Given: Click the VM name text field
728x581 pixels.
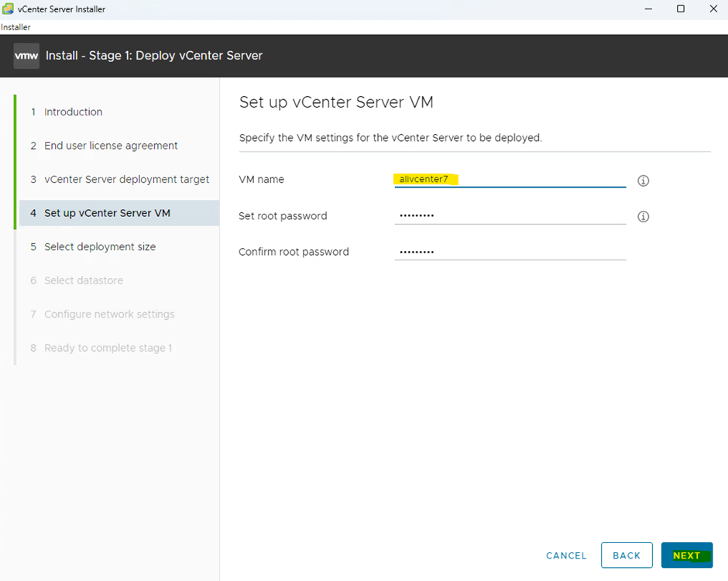Looking at the screenshot, I should 510,180.
